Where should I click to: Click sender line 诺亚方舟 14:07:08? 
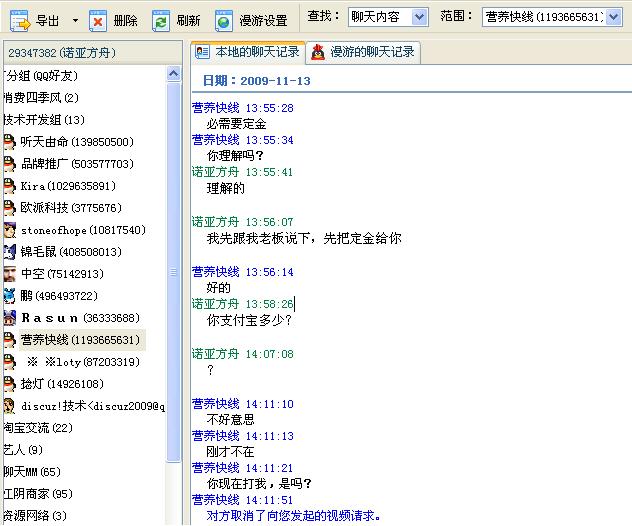[243, 354]
